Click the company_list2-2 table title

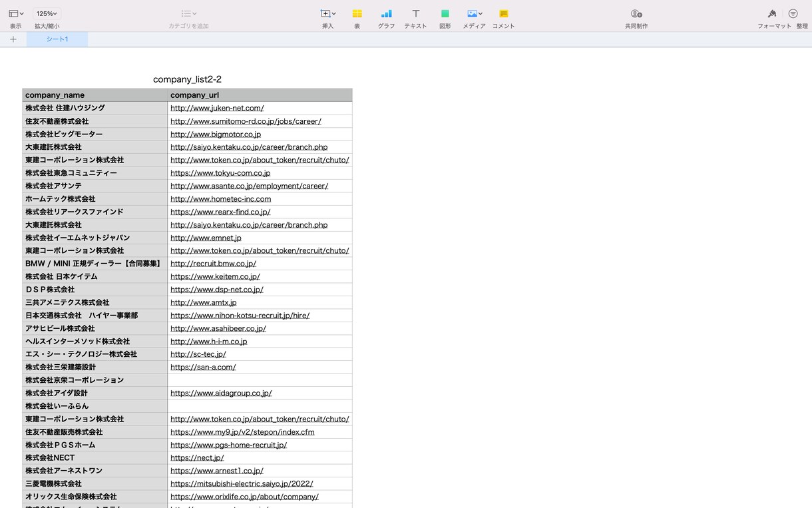pyautogui.click(x=187, y=79)
